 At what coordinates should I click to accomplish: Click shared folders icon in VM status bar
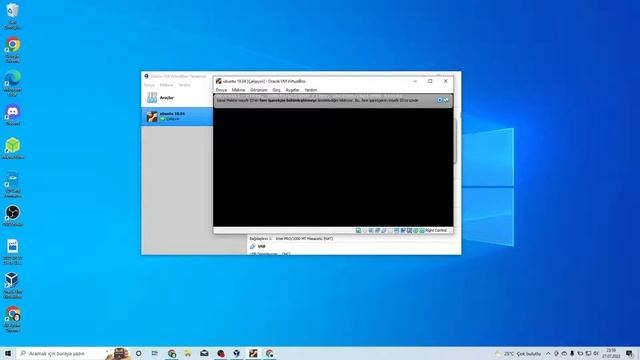point(390,231)
